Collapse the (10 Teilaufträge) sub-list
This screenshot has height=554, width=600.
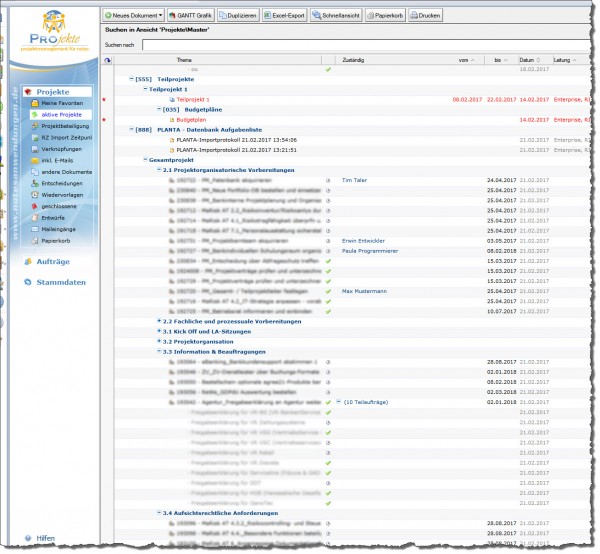click(338, 400)
